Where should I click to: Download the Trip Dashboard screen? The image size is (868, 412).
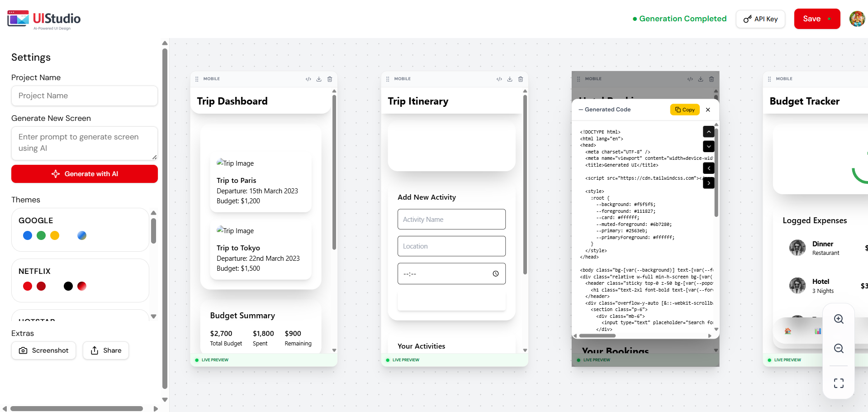click(319, 79)
